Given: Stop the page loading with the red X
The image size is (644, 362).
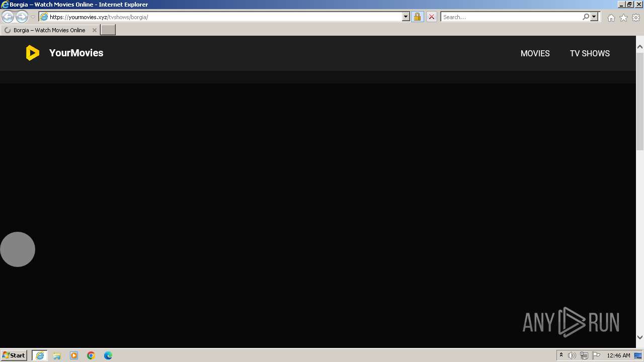Looking at the screenshot, I should click(432, 17).
